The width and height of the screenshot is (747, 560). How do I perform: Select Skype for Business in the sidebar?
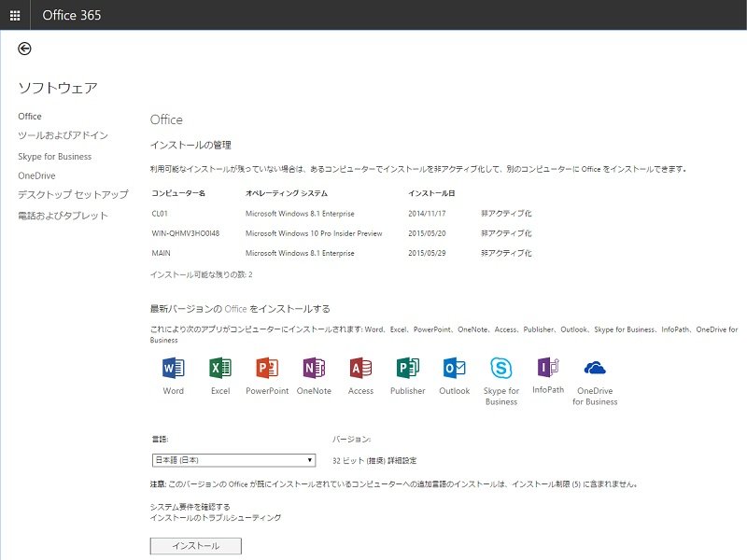(x=55, y=156)
